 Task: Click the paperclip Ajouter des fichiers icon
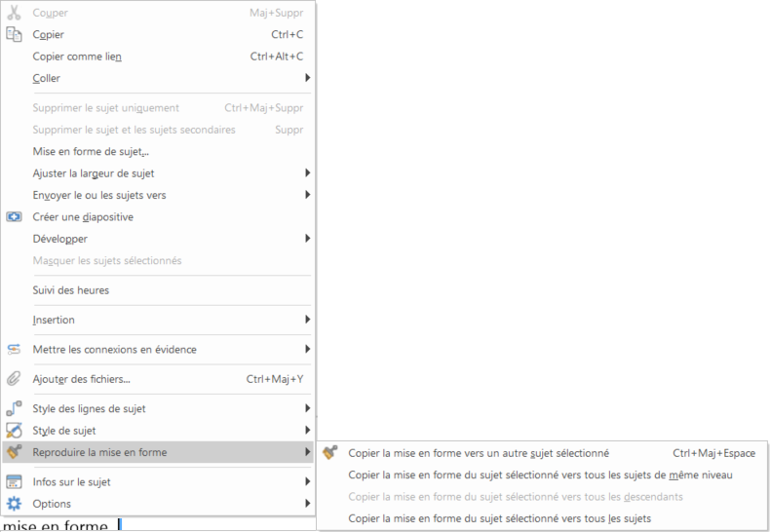14,379
